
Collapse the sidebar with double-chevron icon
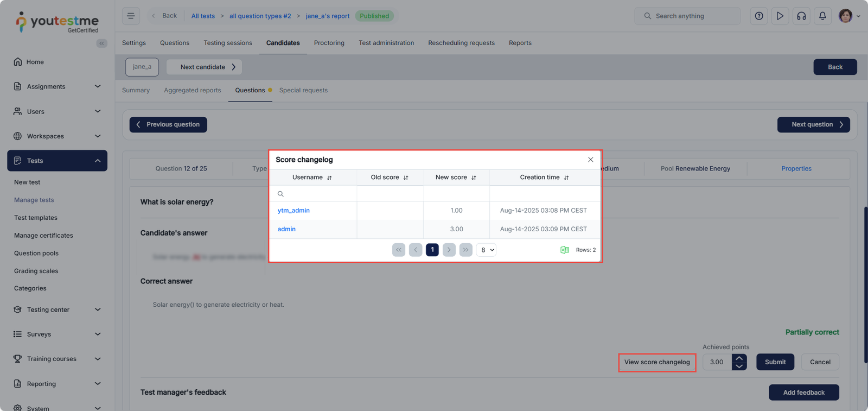point(101,43)
